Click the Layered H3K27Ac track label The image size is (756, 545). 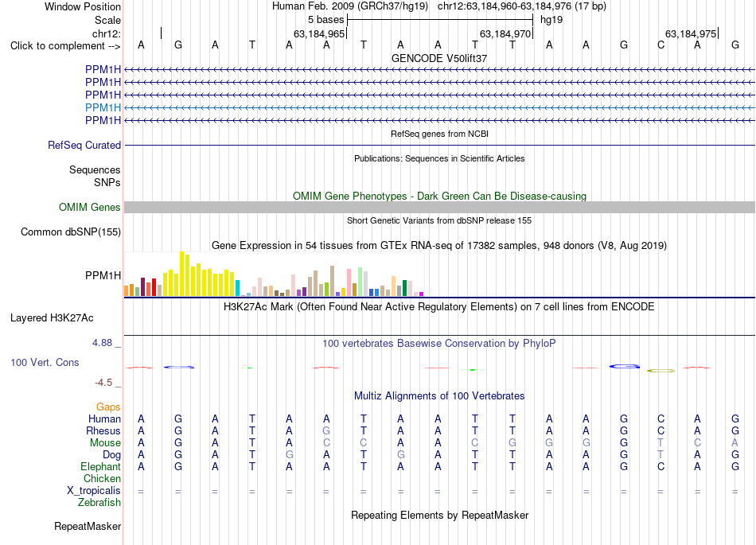pos(52,318)
